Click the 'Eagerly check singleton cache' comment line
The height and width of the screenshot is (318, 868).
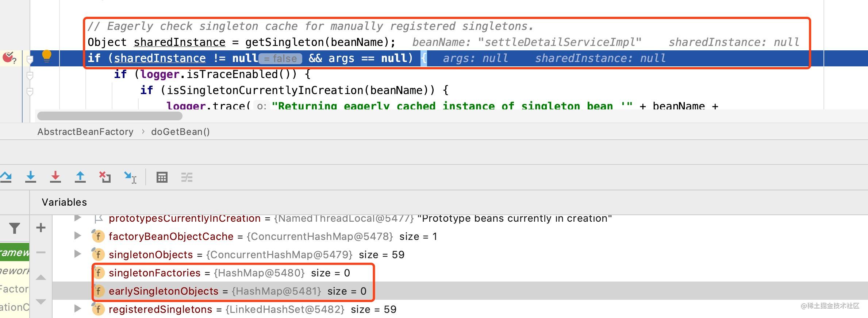pyautogui.click(x=310, y=26)
